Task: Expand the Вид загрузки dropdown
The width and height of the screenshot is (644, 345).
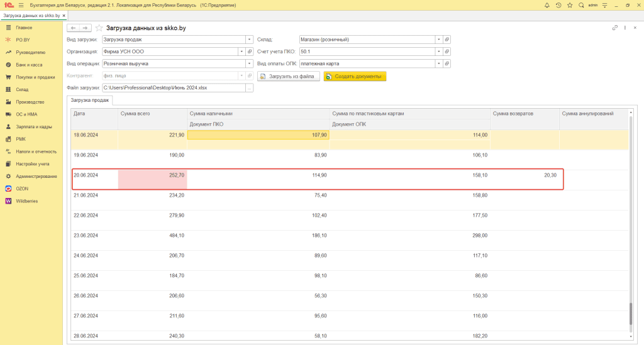Action: coord(250,40)
